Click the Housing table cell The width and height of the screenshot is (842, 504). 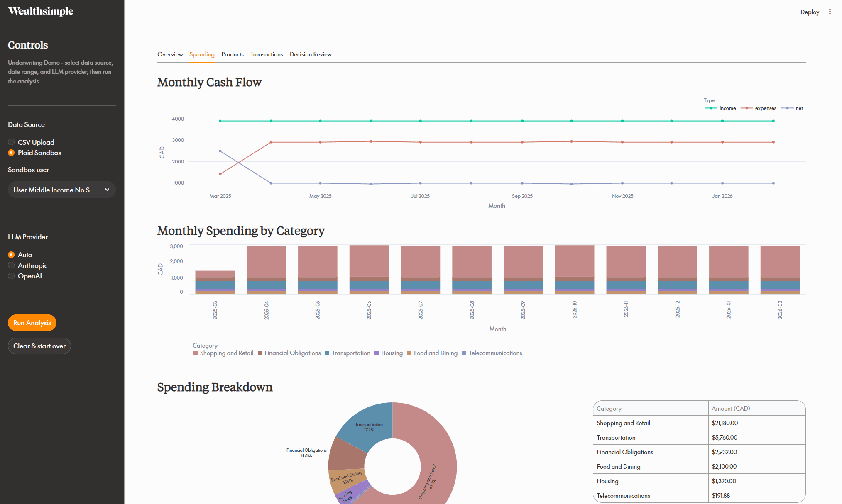click(x=651, y=481)
